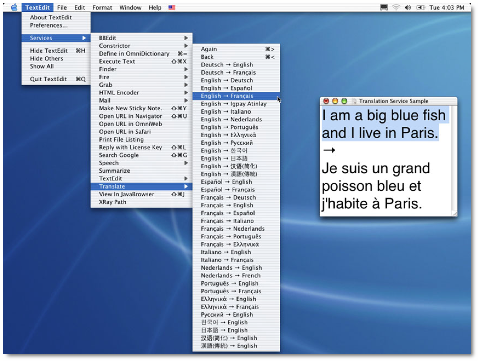This screenshot has height=361, width=478.
Task: Select Español → English translation
Action: [x=236, y=182]
